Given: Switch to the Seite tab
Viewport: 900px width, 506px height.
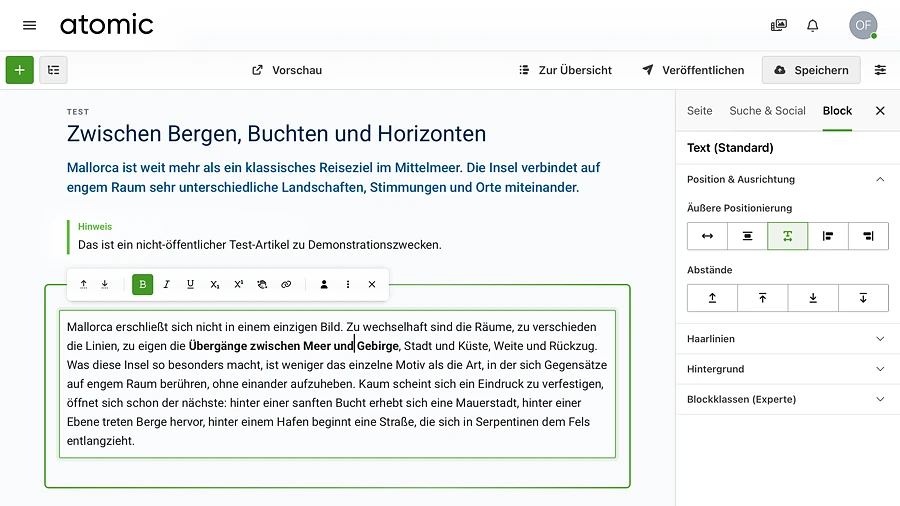Looking at the screenshot, I should [x=700, y=111].
